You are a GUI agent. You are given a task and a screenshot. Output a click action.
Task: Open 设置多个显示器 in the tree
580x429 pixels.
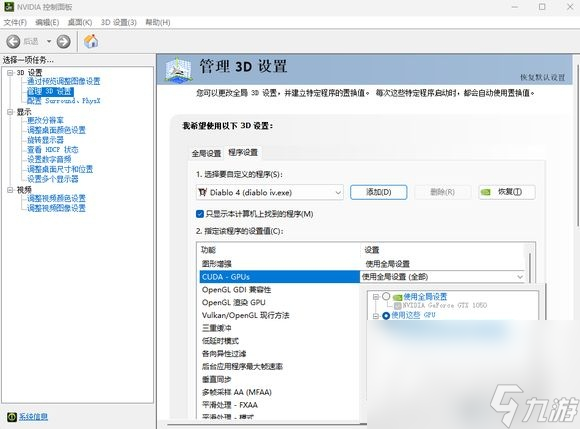click(53, 179)
